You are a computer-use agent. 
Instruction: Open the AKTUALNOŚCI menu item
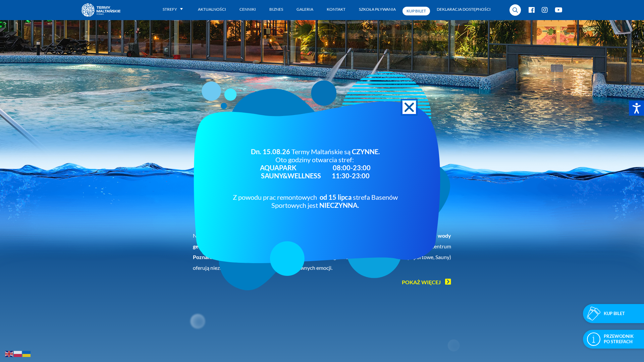click(x=212, y=9)
